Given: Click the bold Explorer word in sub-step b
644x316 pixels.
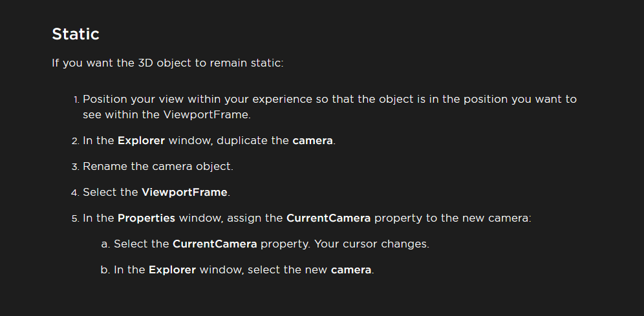Looking at the screenshot, I should tap(172, 269).
